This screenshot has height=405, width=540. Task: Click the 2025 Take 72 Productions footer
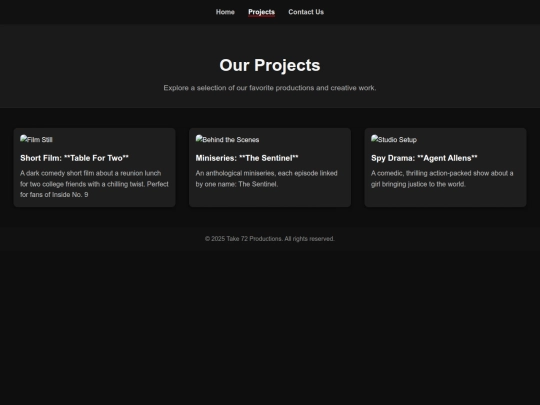(270, 239)
